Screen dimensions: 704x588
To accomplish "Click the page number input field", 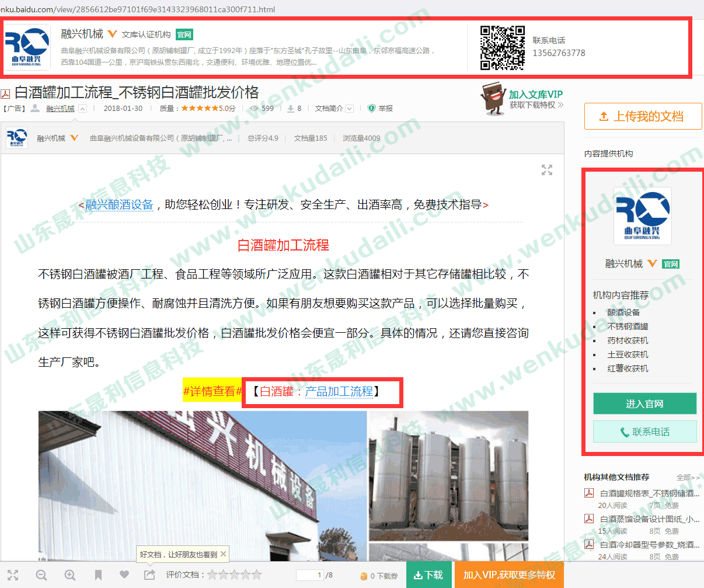I will [310, 575].
